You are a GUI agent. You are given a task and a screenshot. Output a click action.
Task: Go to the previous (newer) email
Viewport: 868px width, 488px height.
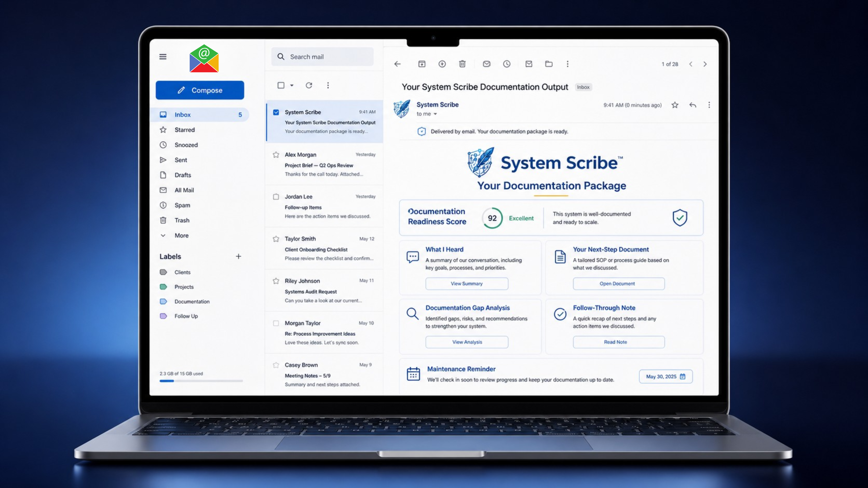click(x=691, y=64)
